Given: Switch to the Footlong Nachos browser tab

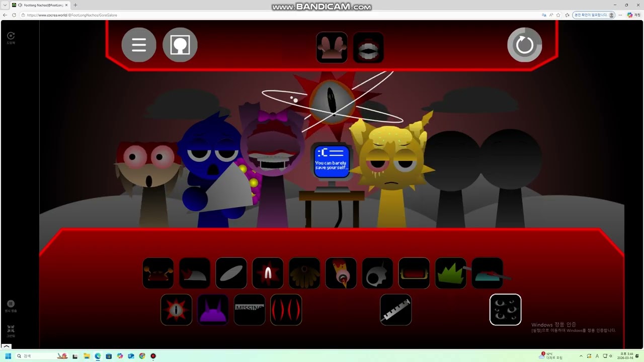Looking at the screenshot, I should (x=41, y=5).
